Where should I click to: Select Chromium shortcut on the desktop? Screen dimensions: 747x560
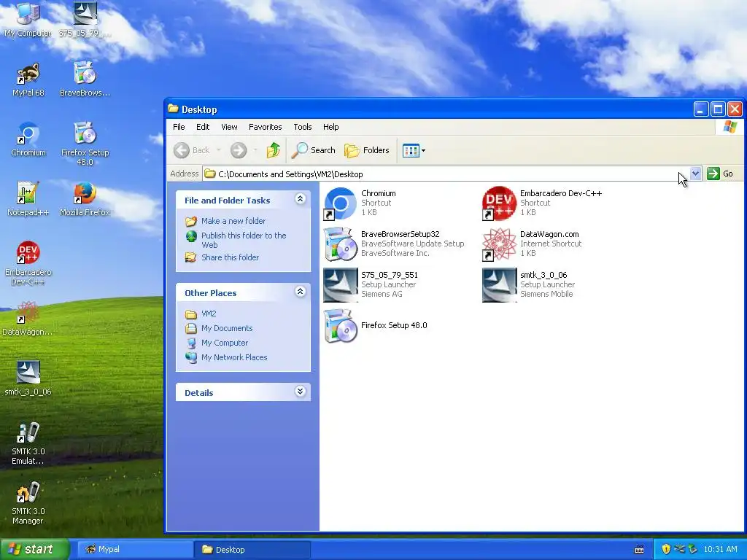[28, 139]
